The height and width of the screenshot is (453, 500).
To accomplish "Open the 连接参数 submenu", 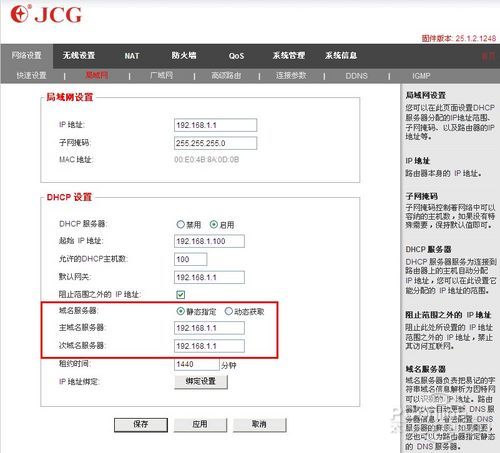I will (x=291, y=76).
